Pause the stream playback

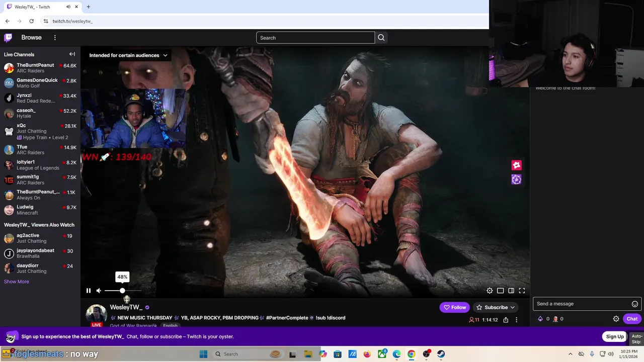tap(89, 291)
